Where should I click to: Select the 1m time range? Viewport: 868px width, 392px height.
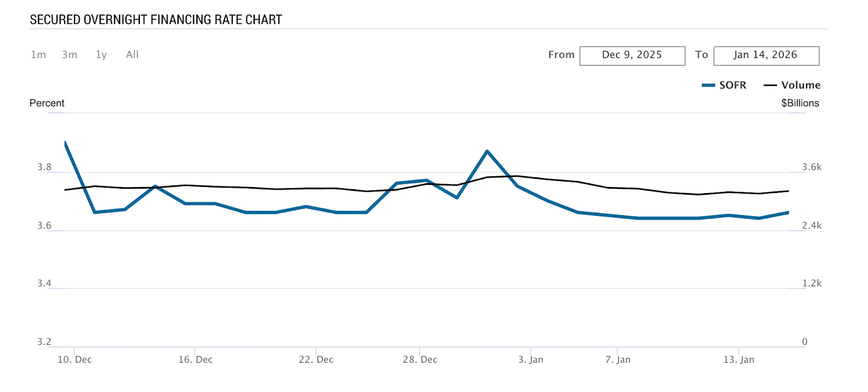click(38, 55)
